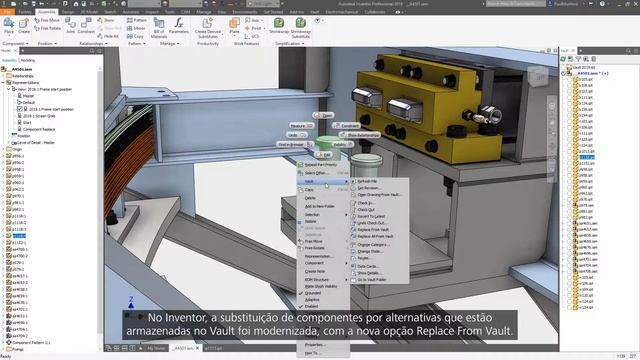This screenshot has height=360, width=640.
Task: Expand Level of Detail : Master node
Action: pyautogui.click(x=9, y=142)
